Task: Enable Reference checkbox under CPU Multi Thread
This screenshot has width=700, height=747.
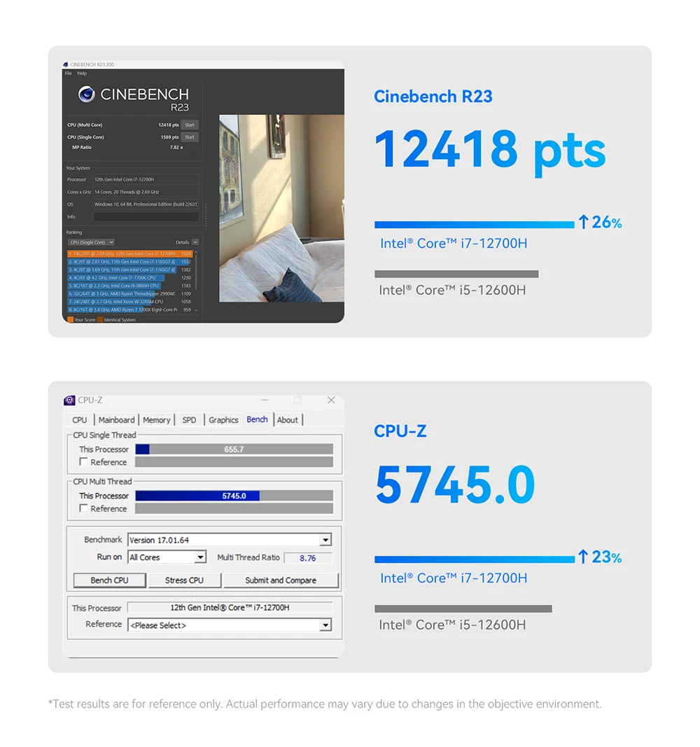Action: pyautogui.click(x=84, y=508)
